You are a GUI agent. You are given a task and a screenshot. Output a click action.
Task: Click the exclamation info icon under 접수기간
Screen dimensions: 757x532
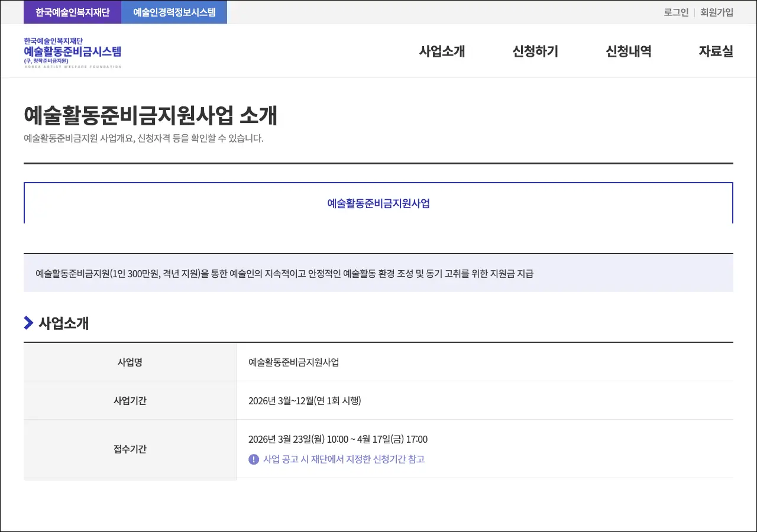[x=254, y=459]
